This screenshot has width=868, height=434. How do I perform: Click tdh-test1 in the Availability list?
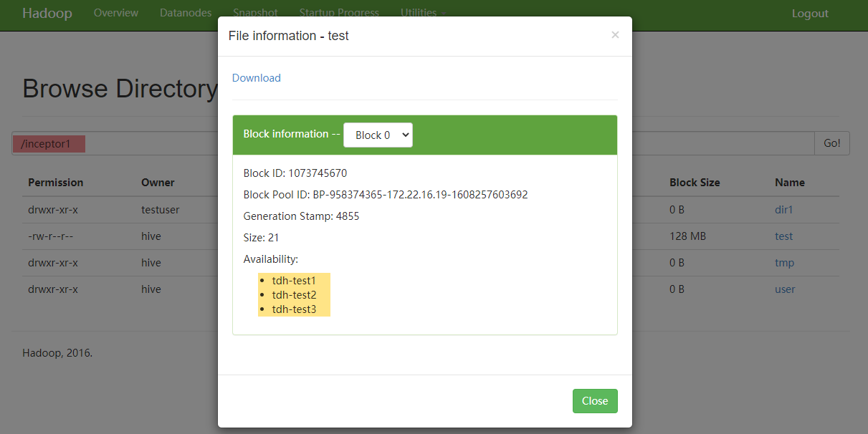click(294, 281)
